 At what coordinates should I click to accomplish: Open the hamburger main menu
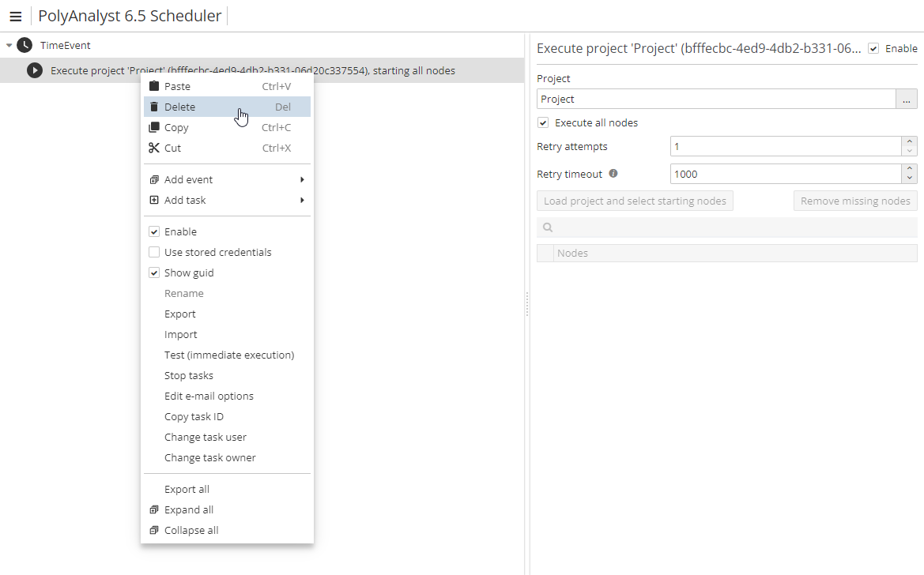[15, 17]
